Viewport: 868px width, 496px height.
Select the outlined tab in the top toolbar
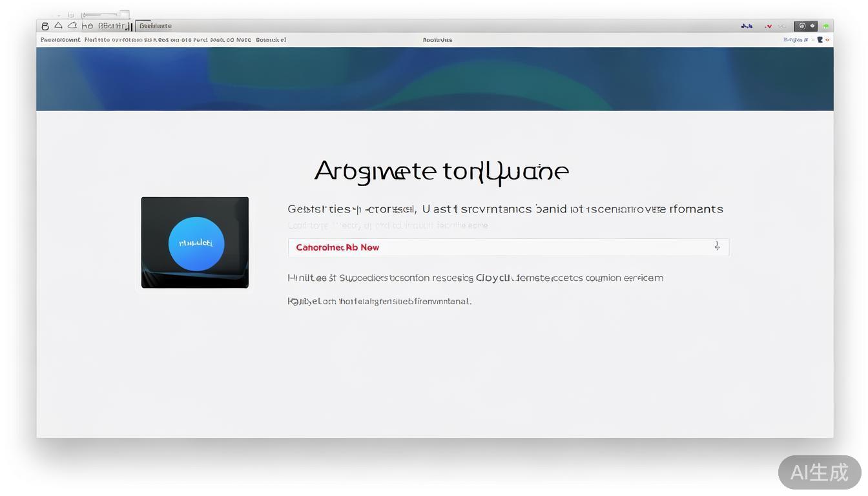coord(155,26)
